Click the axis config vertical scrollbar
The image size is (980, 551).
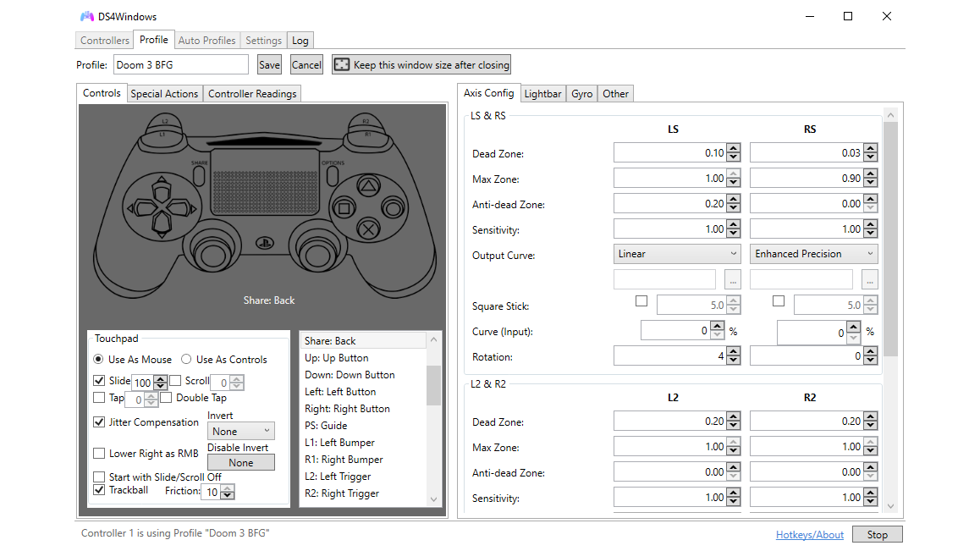click(889, 237)
